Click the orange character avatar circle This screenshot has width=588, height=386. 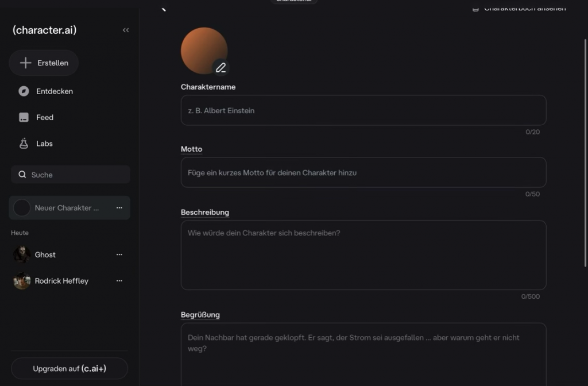point(202,49)
